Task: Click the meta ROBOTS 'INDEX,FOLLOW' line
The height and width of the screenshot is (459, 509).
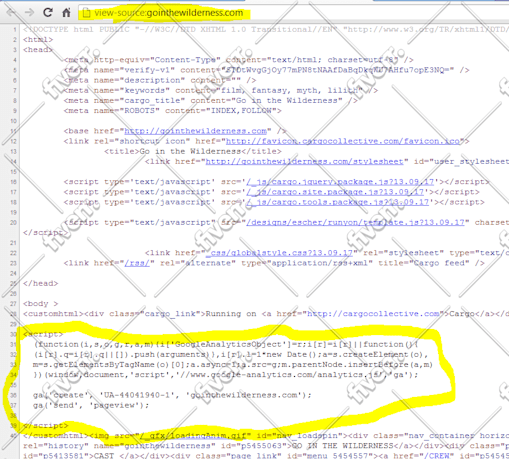Action: 172,111
